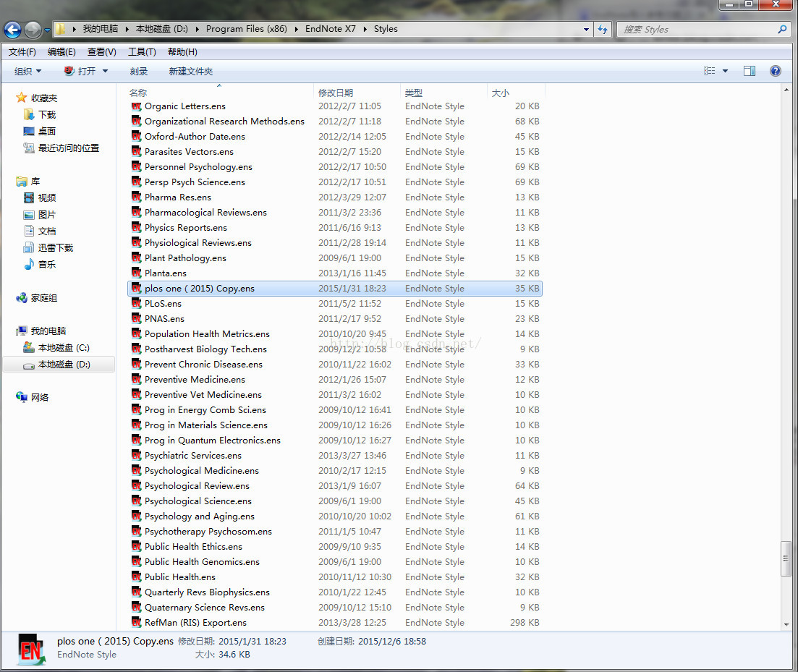Click the Organic Letters.ens file icon
Screen dimensions: 798x672
point(137,106)
